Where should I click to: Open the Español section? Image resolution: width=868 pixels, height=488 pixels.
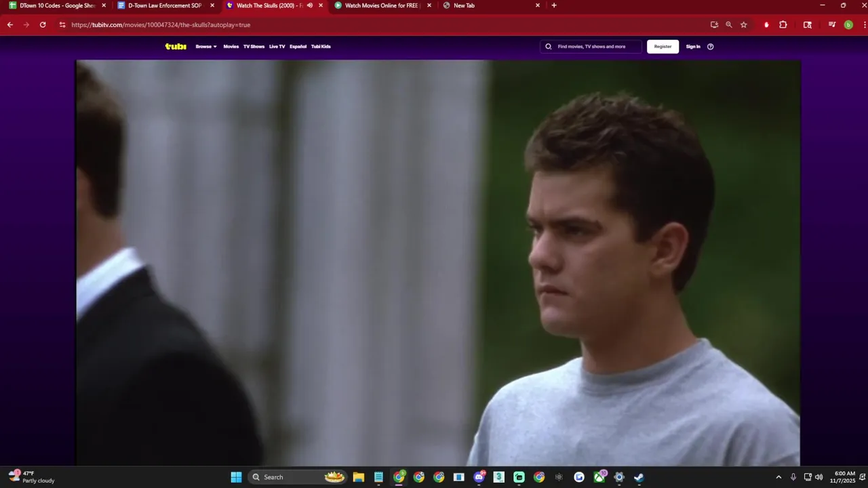[298, 47]
